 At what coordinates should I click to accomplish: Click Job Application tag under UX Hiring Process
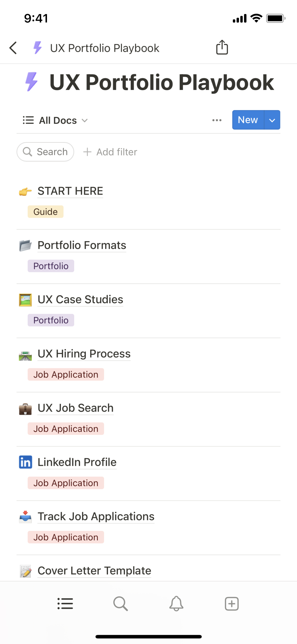(x=66, y=375)
